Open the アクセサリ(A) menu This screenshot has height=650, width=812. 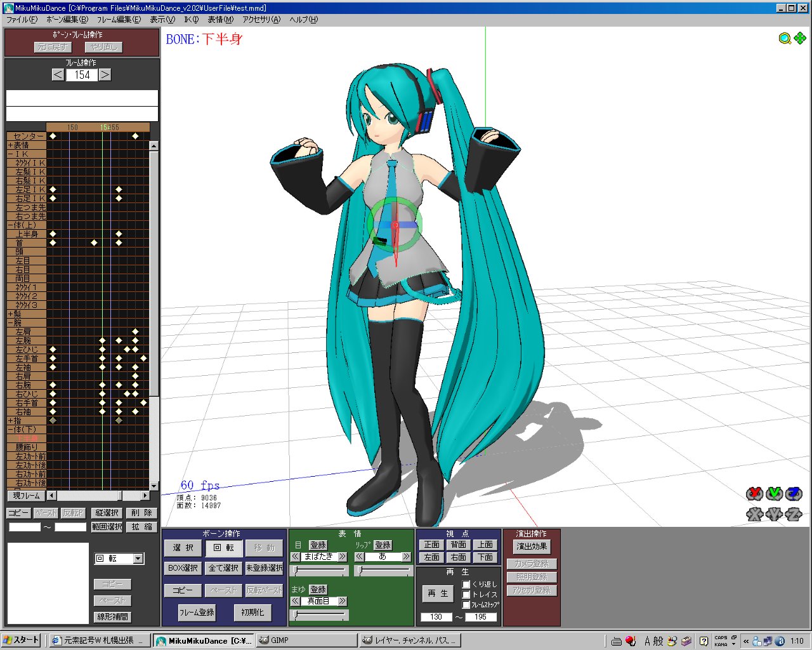pos(261,20)
